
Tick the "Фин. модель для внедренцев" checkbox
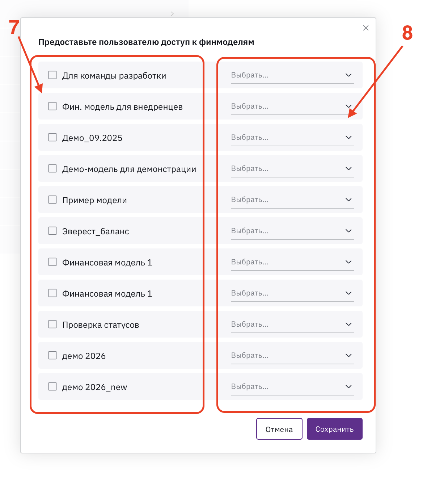click(52, 106)
